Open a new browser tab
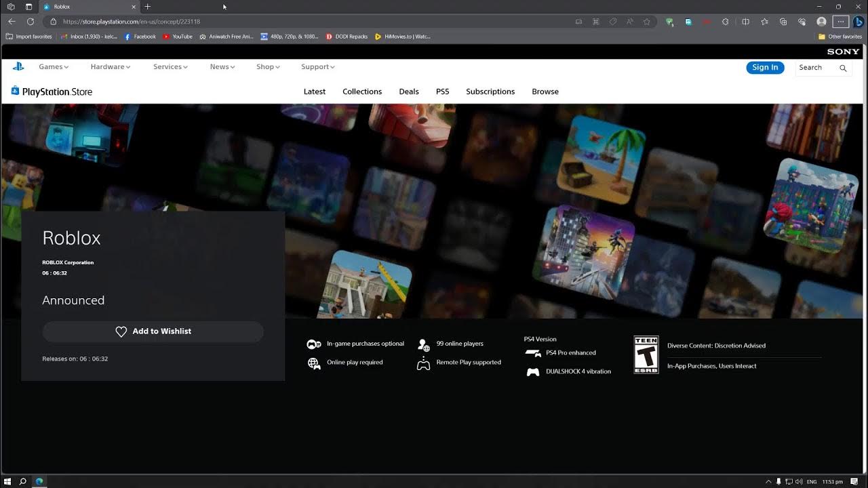The image size is (868, 488). 148,7
